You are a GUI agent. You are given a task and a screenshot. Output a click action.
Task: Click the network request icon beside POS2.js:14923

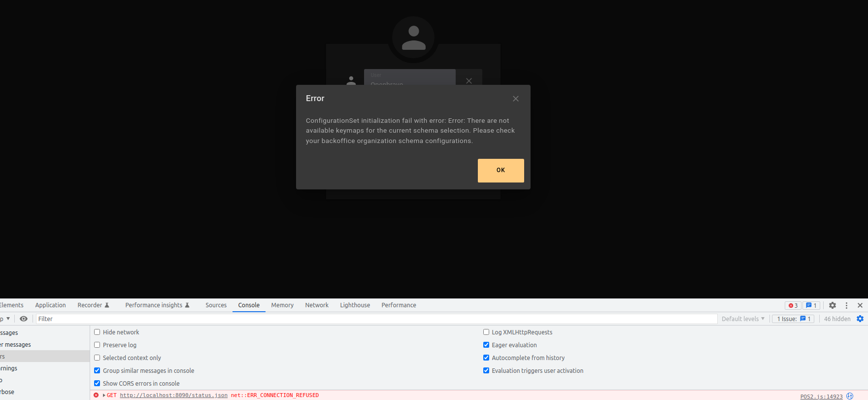click(850, 396)
